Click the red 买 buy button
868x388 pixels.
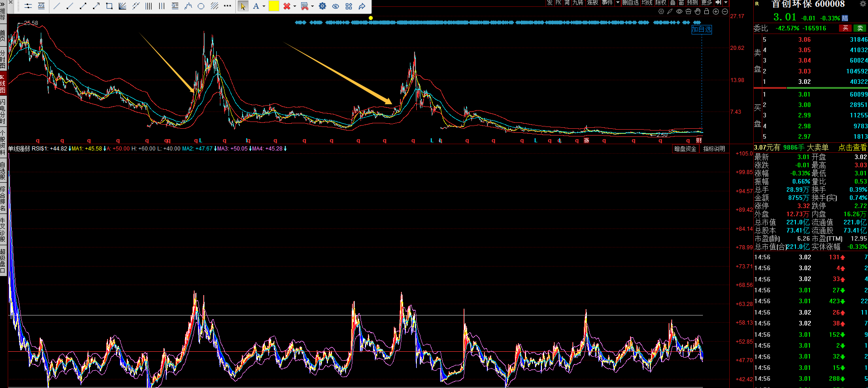tap(845, 28)
